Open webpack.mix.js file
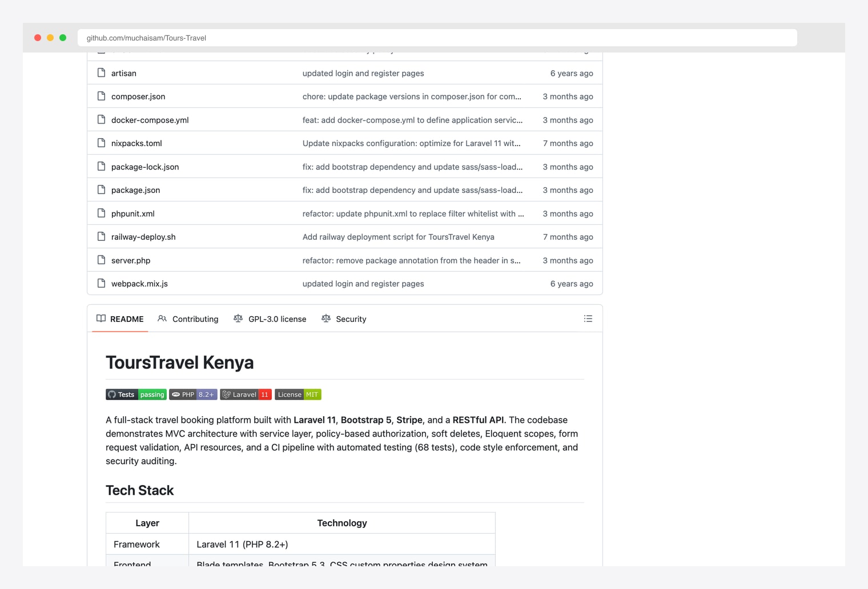The image size is (868, 589). tap(139, 284)
